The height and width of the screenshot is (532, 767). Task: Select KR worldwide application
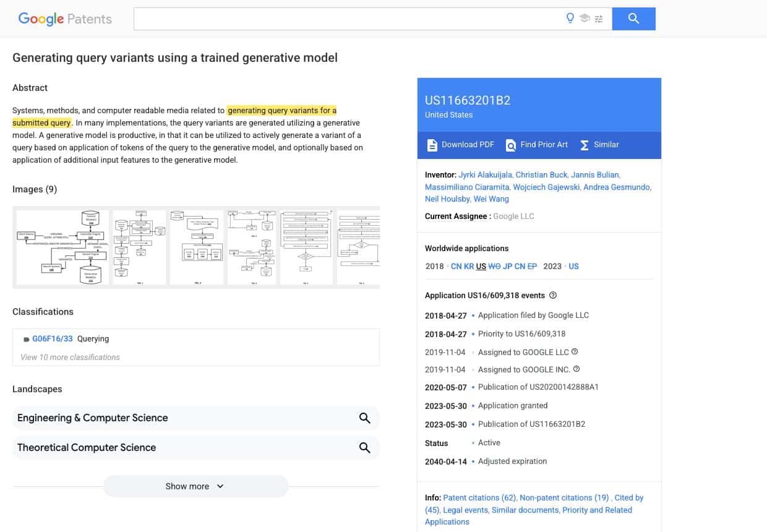pyautogui.click(x=469, y=266)
